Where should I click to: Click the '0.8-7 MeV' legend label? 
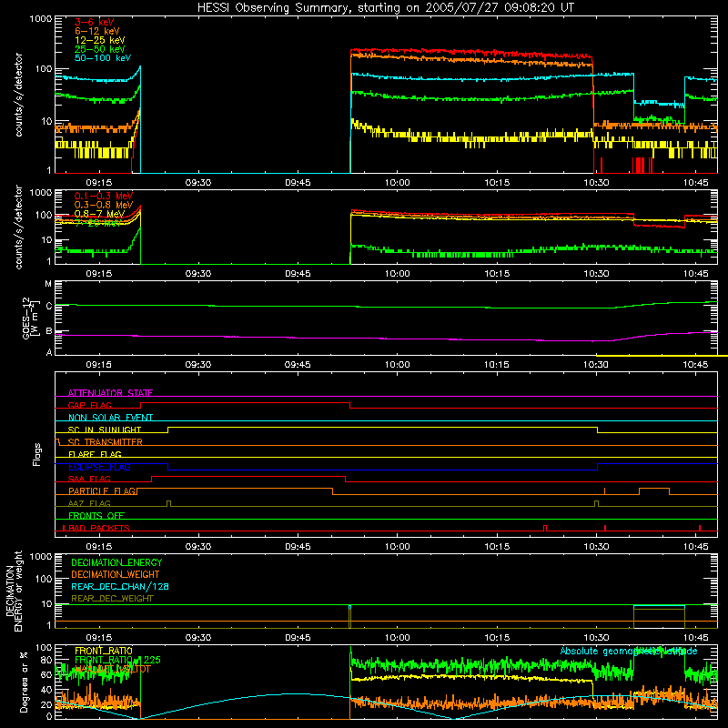(99, 214)
